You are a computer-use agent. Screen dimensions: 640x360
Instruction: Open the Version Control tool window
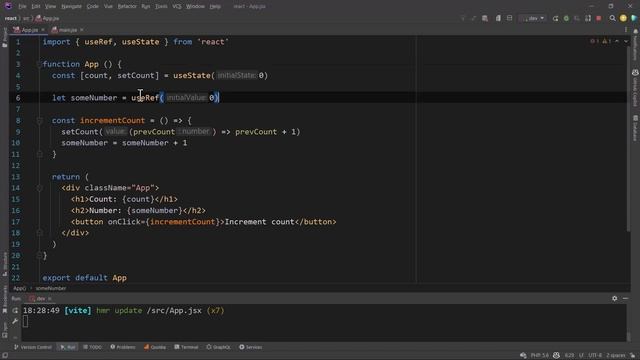click(x=33, y=347)
